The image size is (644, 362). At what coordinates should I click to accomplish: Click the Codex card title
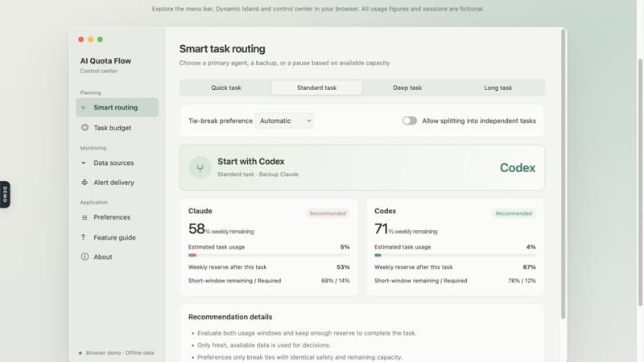[x=386, y=211]
